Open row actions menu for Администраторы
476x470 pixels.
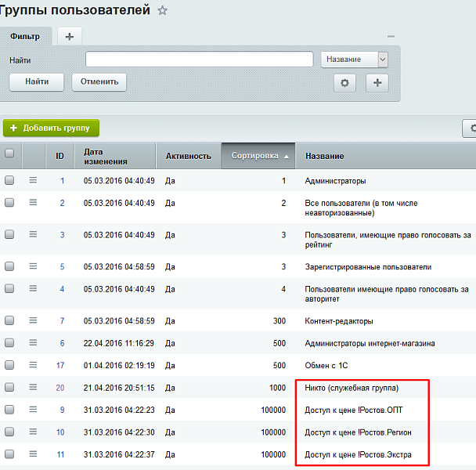tap(34, 180)
